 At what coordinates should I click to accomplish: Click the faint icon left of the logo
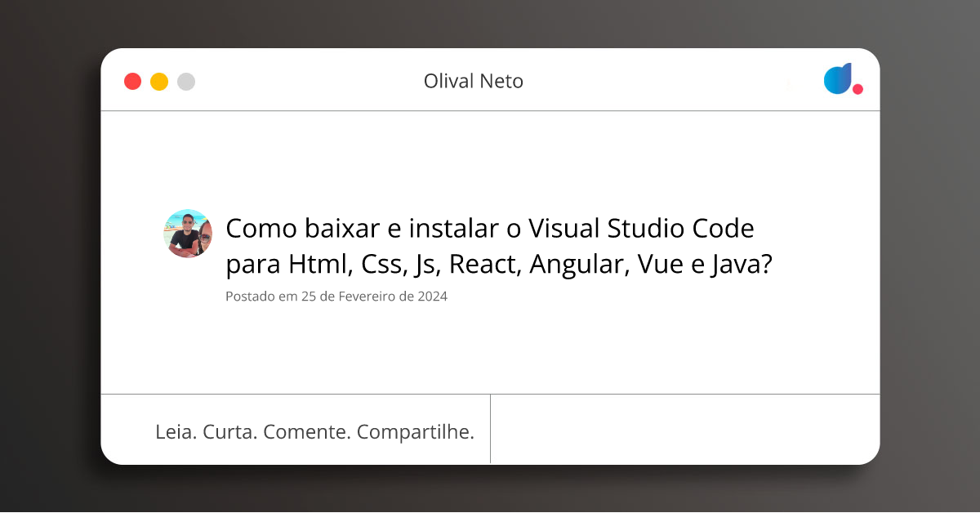[x=789, y=84]
